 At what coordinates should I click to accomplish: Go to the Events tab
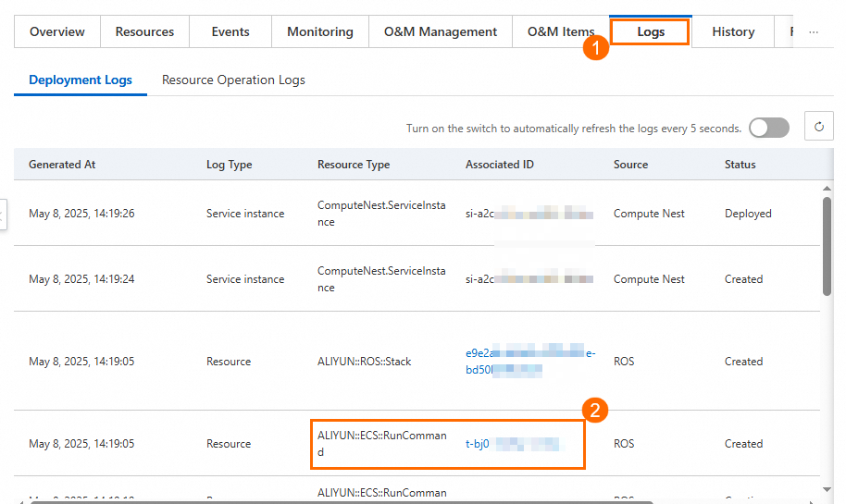[230, 31]
